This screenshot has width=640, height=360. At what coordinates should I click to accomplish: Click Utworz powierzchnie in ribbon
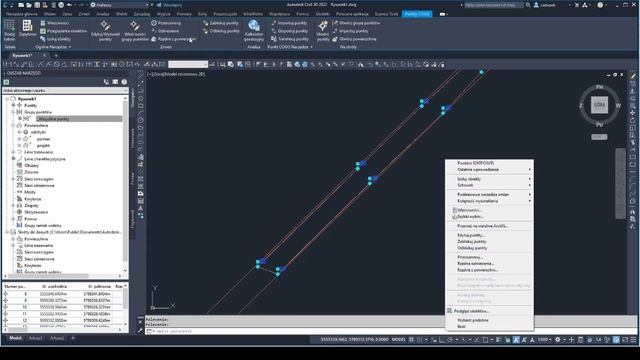pyautogui.click(x=354, y=39)
